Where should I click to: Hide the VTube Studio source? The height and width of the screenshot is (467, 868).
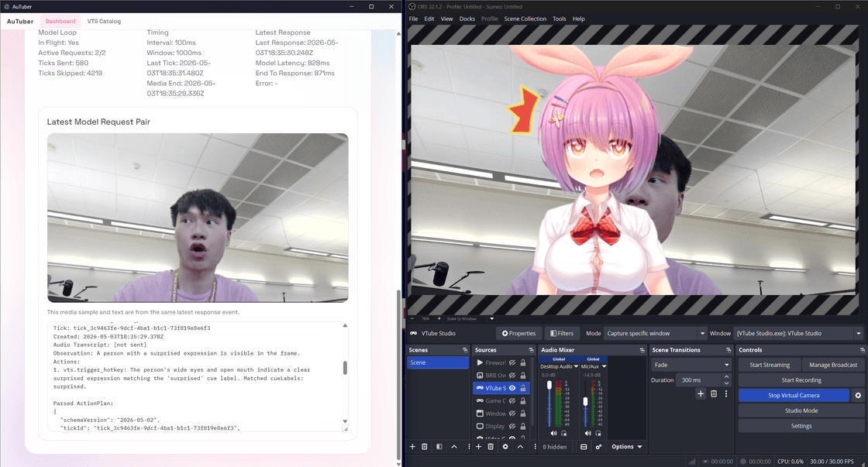click(x=512, y=389)
